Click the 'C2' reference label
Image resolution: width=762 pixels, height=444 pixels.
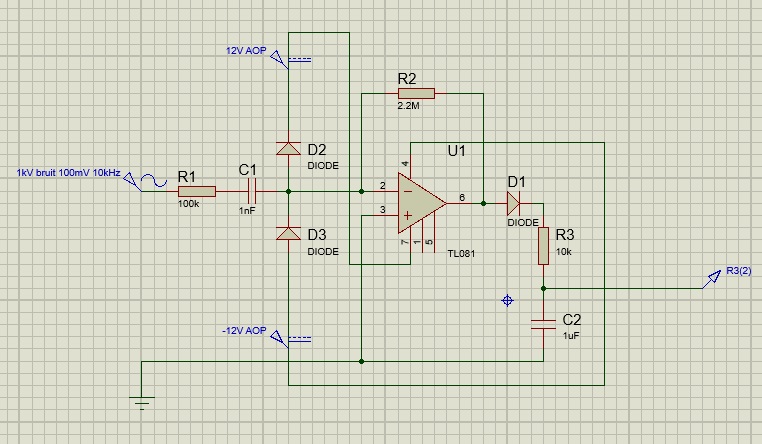[x=572, y=319]
